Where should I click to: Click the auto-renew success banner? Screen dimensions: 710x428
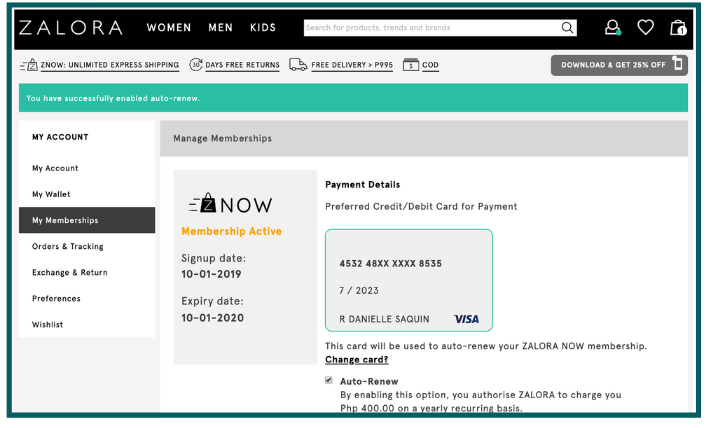(x=353, y=98)
